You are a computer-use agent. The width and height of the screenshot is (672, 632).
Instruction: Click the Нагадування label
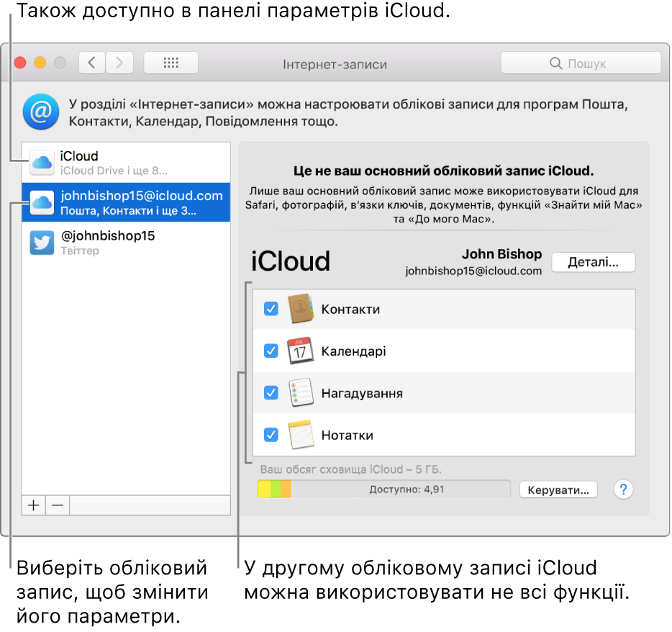coord(362,393)
